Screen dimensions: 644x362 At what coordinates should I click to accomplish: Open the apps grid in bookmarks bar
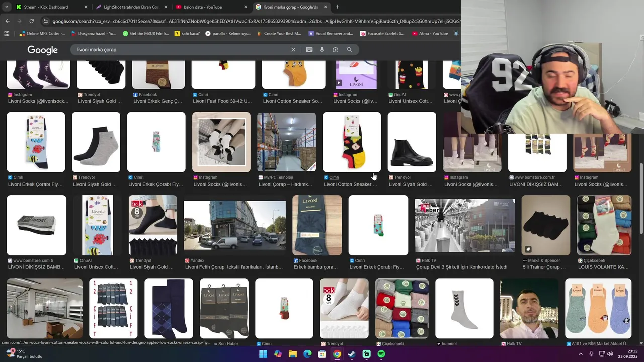coord(7,34)
